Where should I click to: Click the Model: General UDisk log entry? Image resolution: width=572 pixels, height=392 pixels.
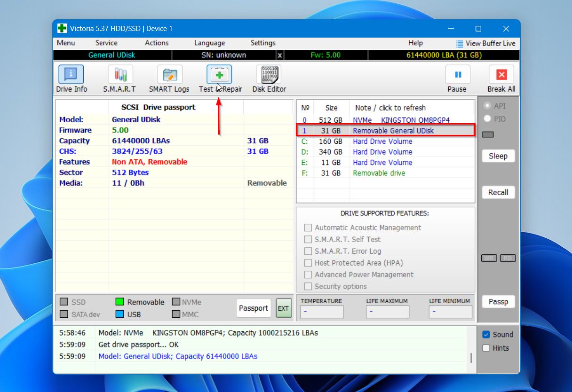(x=178, y=356)
